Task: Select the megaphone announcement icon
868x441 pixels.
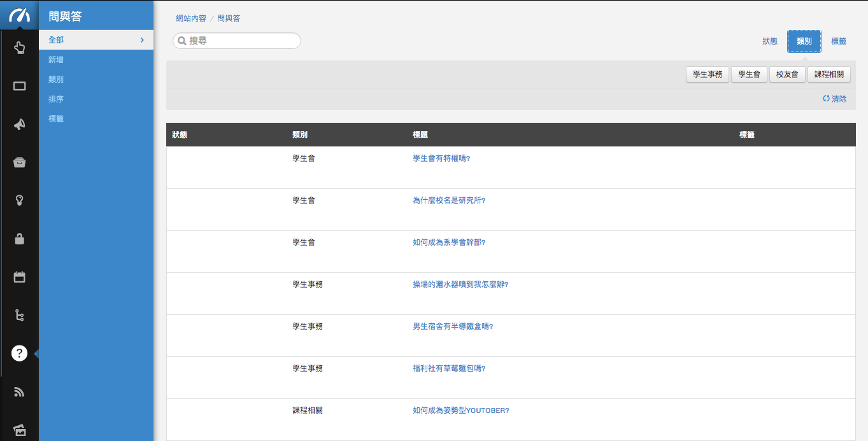Action: pyautogui.click(x=19, y=124)
